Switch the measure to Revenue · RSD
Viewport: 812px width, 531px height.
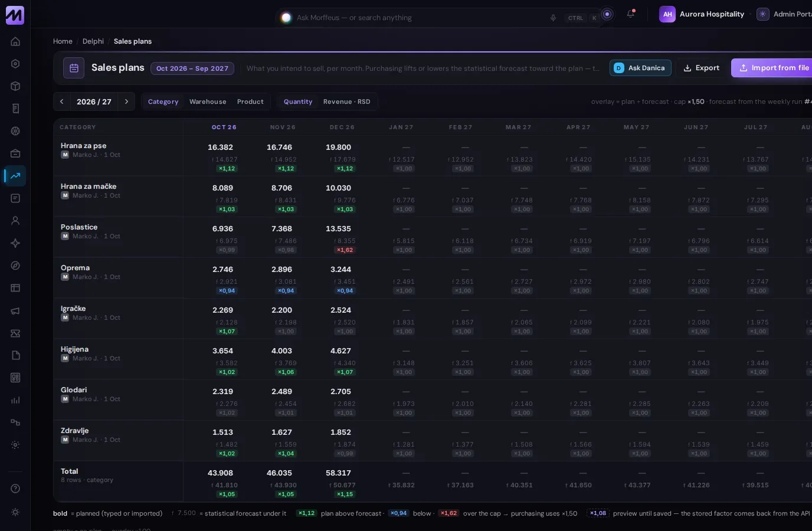tap(347, 101)
